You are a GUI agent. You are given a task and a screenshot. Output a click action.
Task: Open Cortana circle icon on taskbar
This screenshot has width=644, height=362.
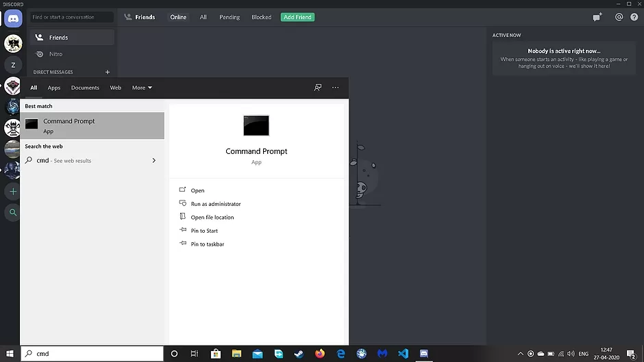pos(174,353)
